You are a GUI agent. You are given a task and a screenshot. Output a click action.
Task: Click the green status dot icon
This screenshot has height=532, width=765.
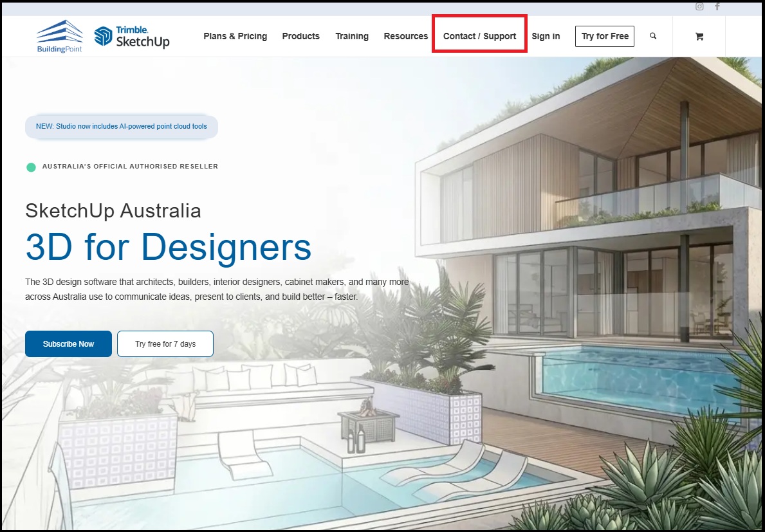click(x=31, y=167)
